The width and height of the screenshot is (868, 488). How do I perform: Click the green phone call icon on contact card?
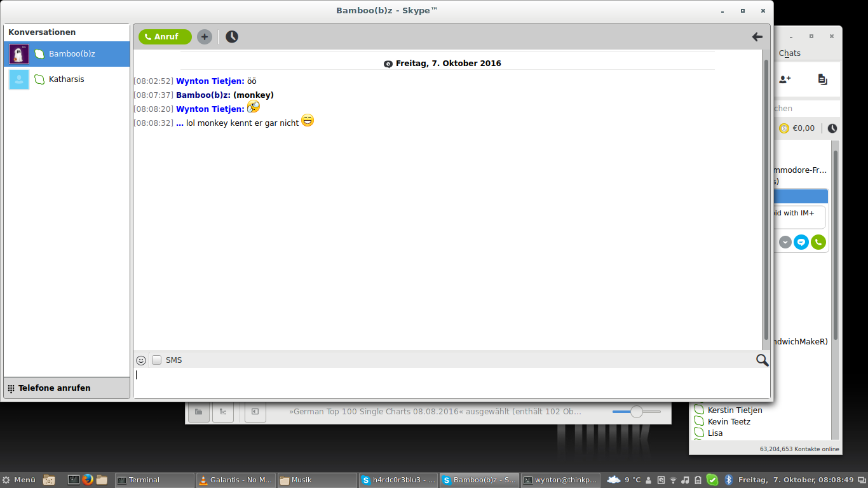(818, 242)
